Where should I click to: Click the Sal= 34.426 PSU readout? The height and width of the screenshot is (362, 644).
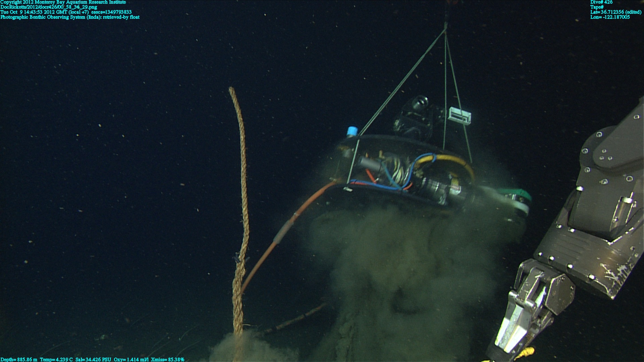[93, 359]
